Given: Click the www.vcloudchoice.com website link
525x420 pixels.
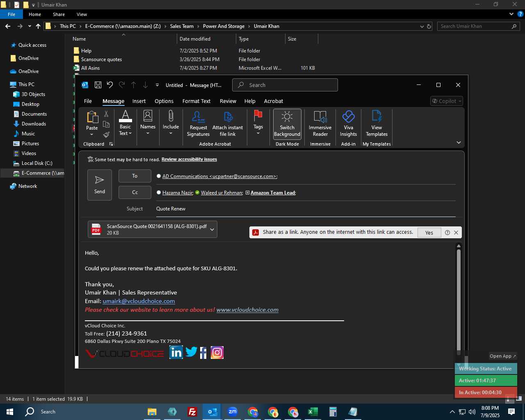Looking at the screenshot, I should pos(247,310).
